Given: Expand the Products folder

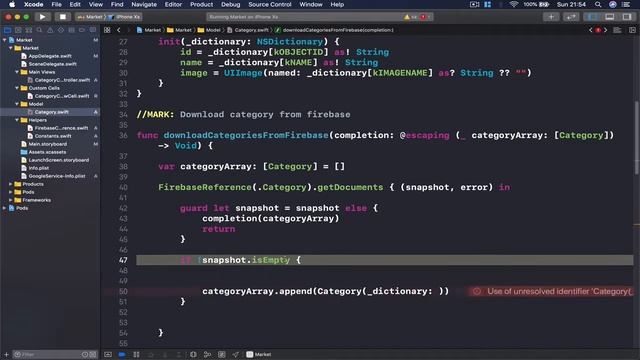Looking at the screenshot, I should point(11,184).
